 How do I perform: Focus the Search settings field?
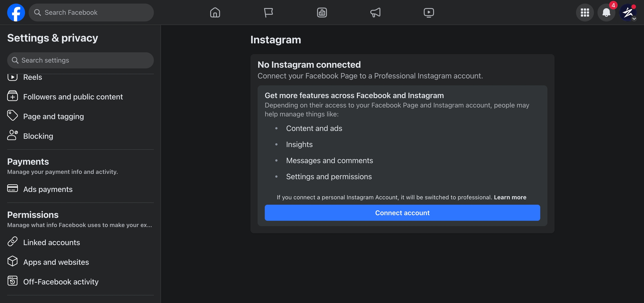[81, 60]
